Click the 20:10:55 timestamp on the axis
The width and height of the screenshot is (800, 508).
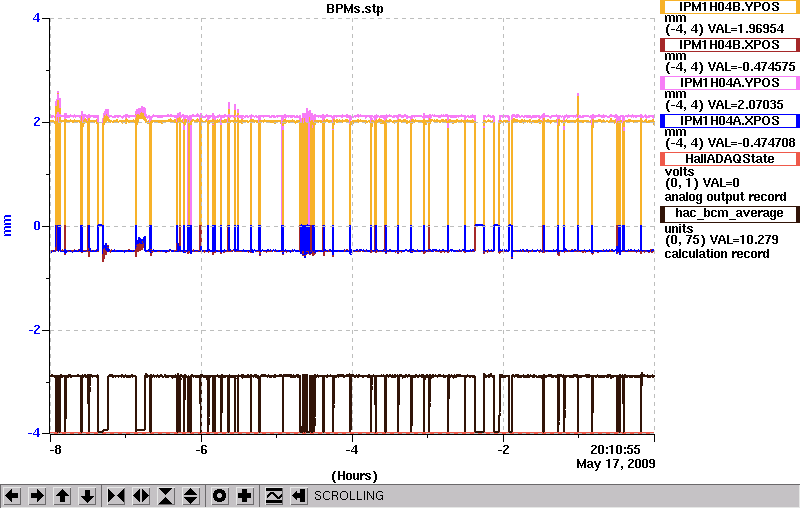pos(615,450)
